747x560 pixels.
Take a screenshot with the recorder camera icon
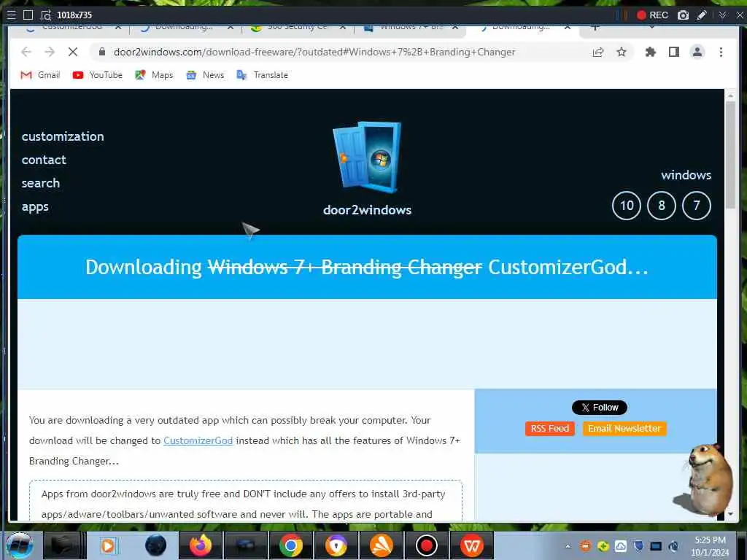tap(683, 15)
